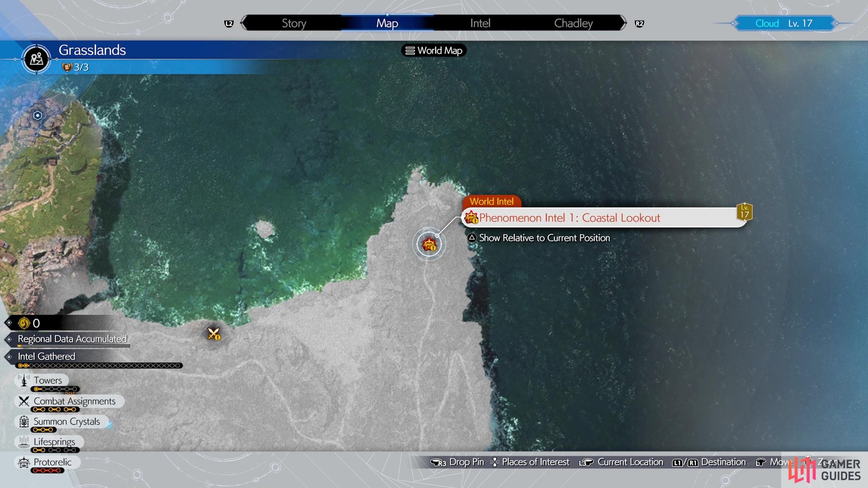Click the L3 stick icon
Screen dimensions: 868x488
click(x=586, y=462)
